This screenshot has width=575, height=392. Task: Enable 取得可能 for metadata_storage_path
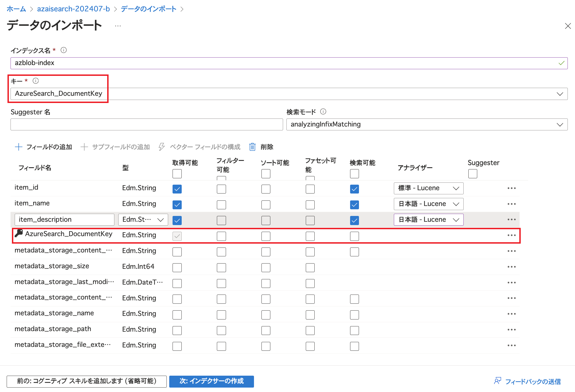tap(177, 331)
